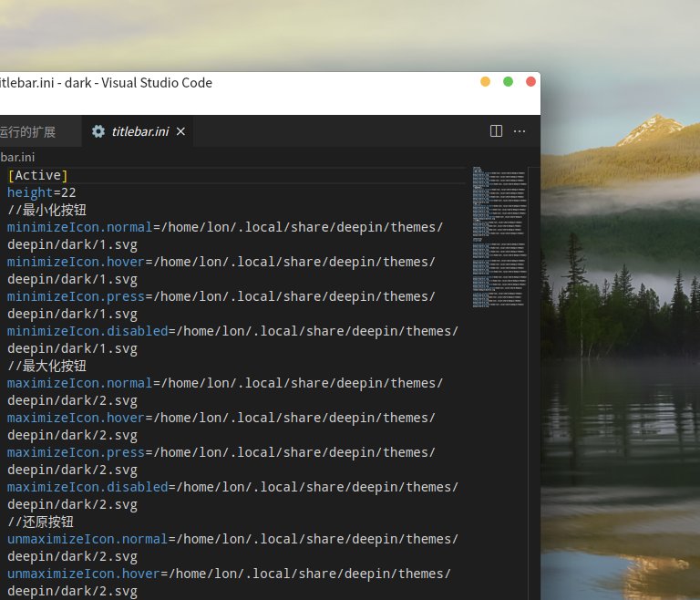Screen dimensions: 700x600
Task: Click the bar.ini breadcrumb path
Action: pyautogui.click(x=17, y=157)
